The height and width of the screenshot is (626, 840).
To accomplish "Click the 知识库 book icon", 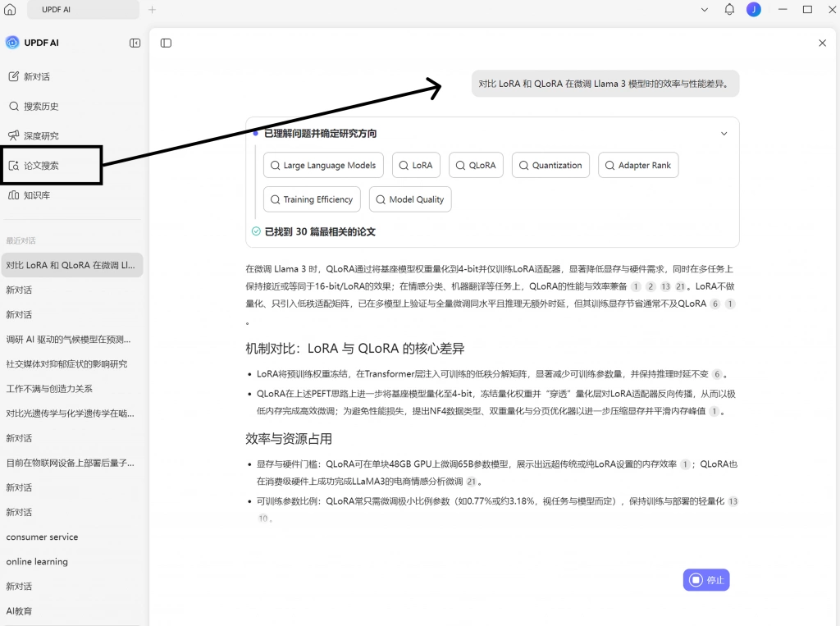I will coord(13,195).
